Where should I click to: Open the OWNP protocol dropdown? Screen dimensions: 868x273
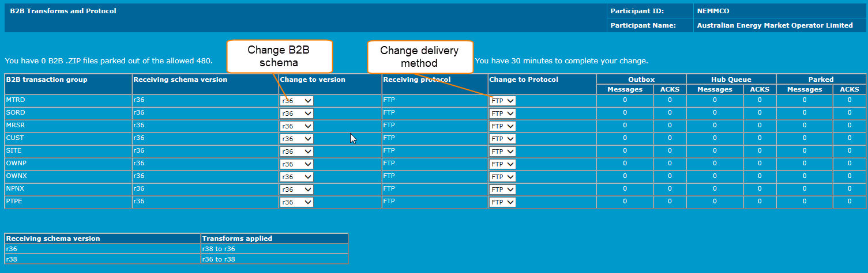[502, 164]
